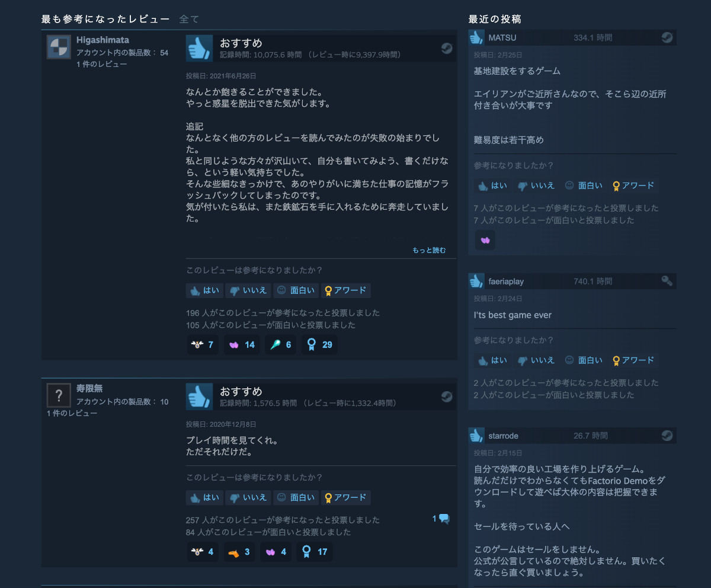Vote はい on Higashimata's review
The height and width of the screenshot is (588, 711).
coord(204,290)
